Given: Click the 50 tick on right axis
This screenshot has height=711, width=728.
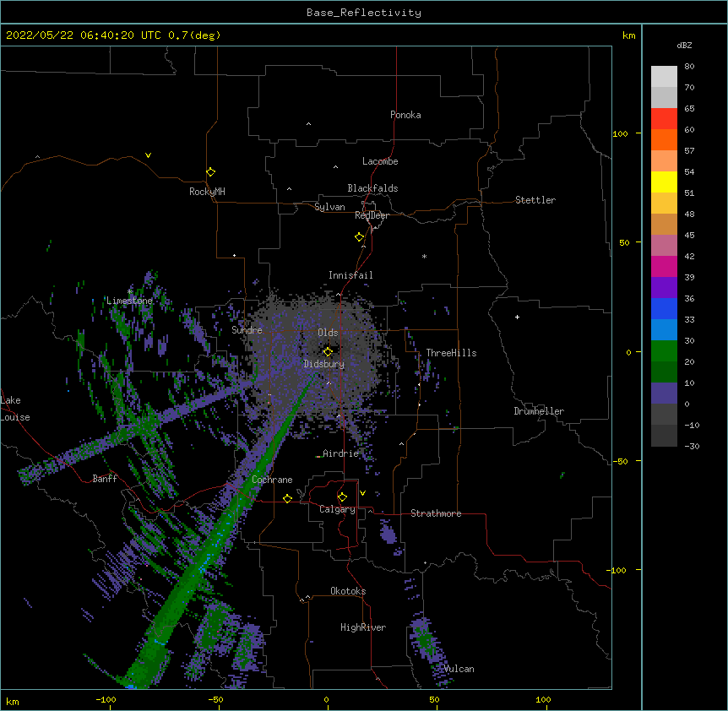Looking at the screenshot, I should [x=624, y=242].
